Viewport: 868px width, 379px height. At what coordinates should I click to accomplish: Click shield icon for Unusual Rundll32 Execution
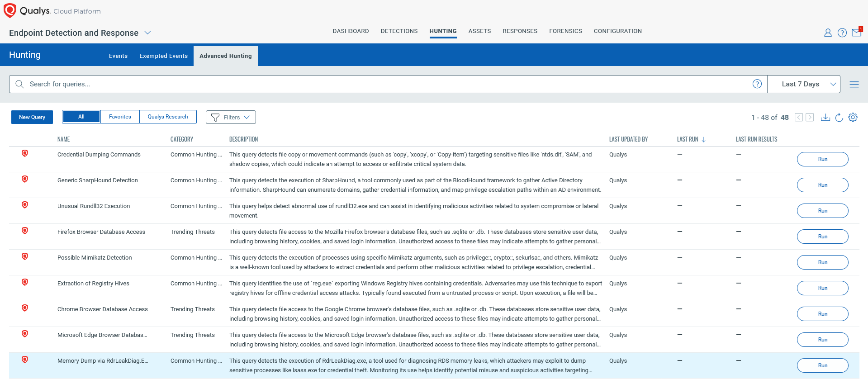(x=25, y=205)
